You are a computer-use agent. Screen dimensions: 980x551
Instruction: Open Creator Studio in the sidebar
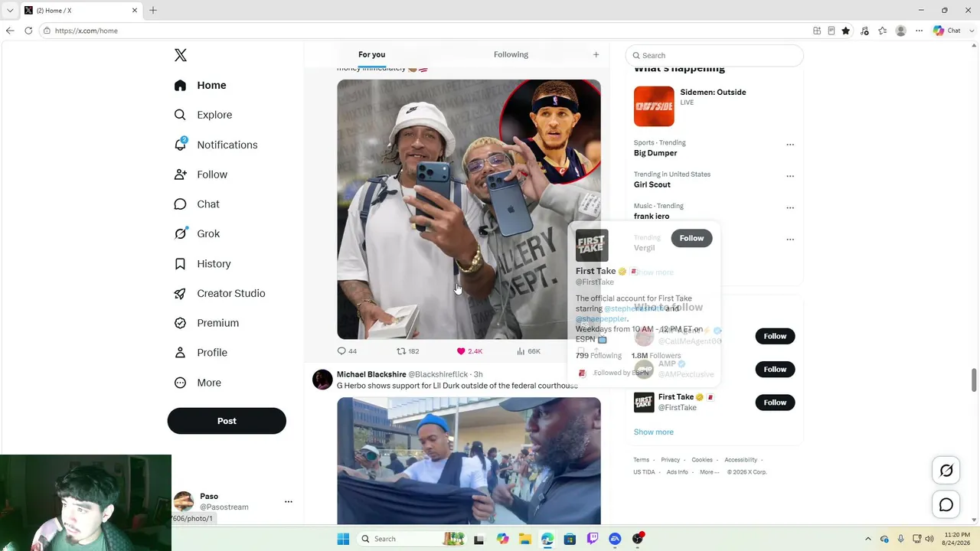click(x=219, y=293)
